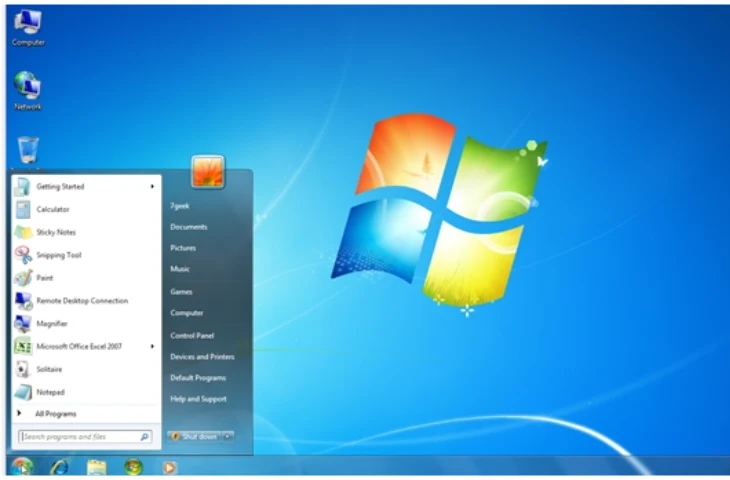730x480 pixels.
Task: Open the arrow next to Shut down
Action: coord(228,437)
